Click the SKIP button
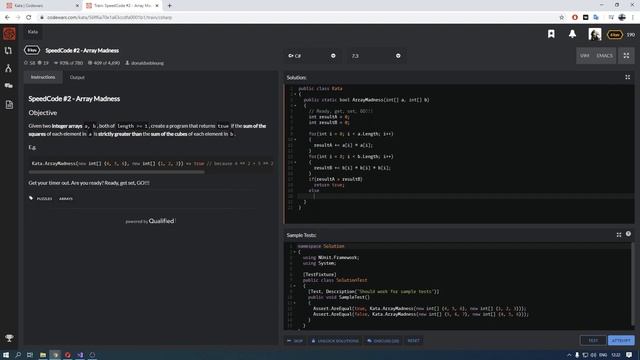This screenshot has width=640, height=360. [x=295, y=340]
